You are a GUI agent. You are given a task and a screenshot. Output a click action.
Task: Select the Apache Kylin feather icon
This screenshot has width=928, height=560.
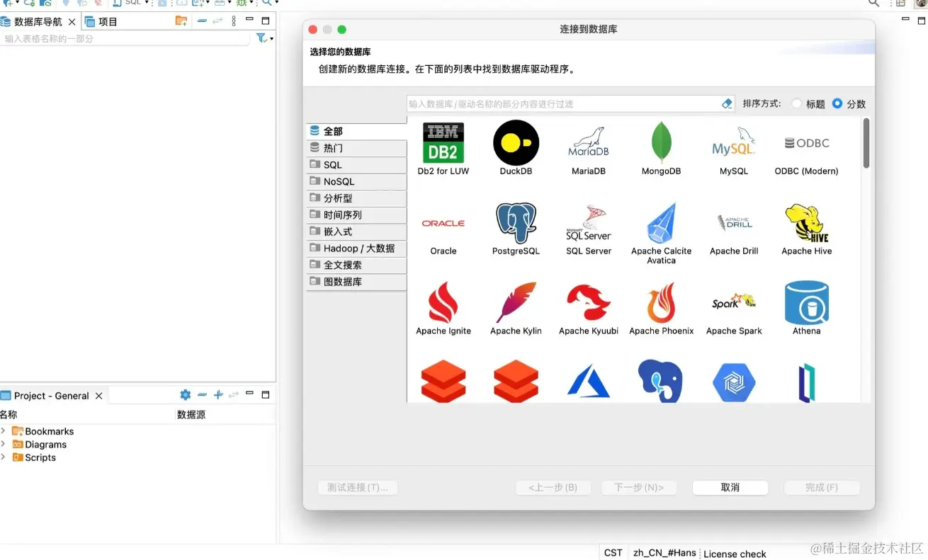pos(516,302)
